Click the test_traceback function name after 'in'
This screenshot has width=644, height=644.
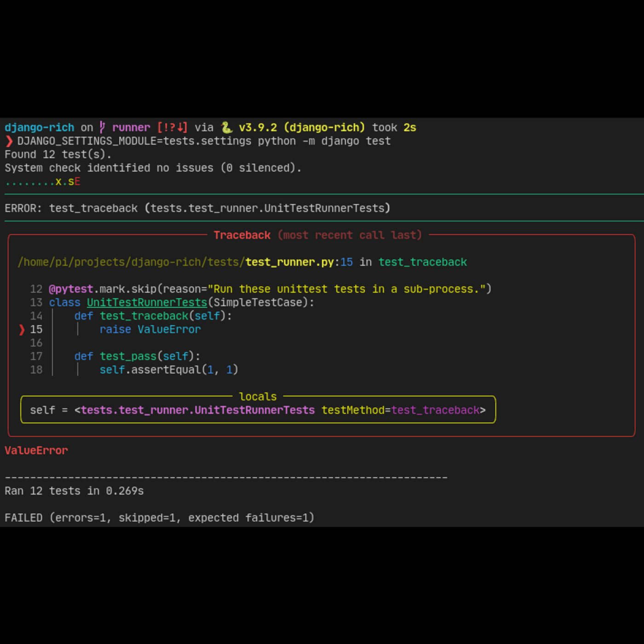(x=423, y=262)
